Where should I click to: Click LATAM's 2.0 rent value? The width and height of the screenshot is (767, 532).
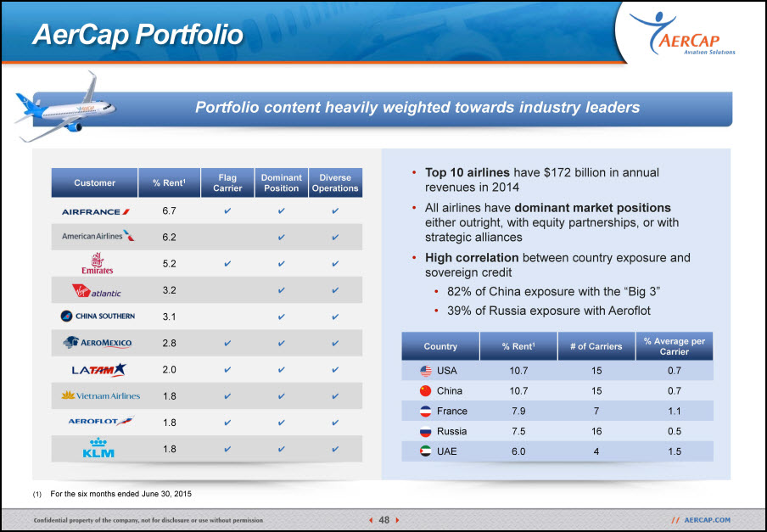[x=169, y=369]
